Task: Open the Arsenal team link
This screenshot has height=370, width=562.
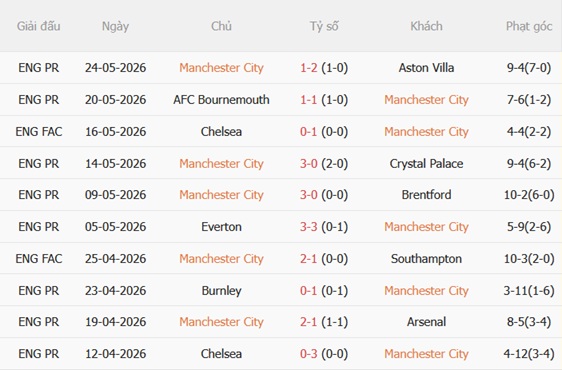Action: pos(426,322)
